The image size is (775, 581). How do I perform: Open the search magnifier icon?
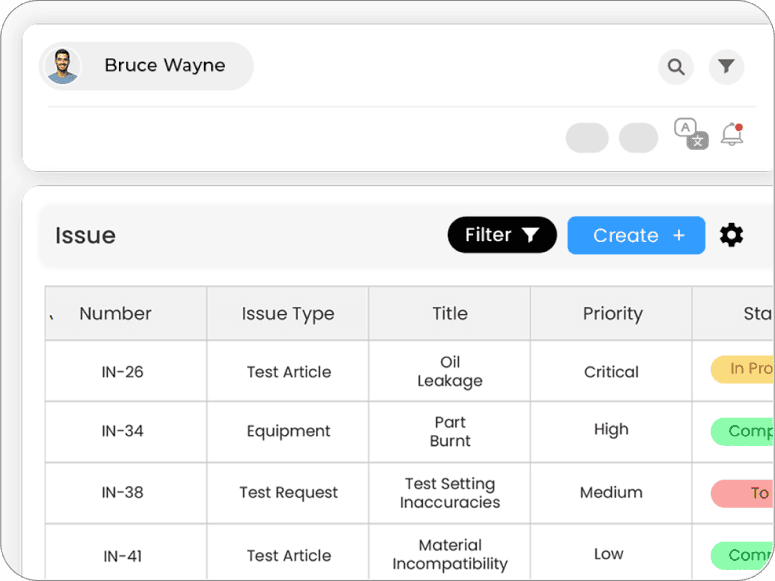[x=676, y=67]
